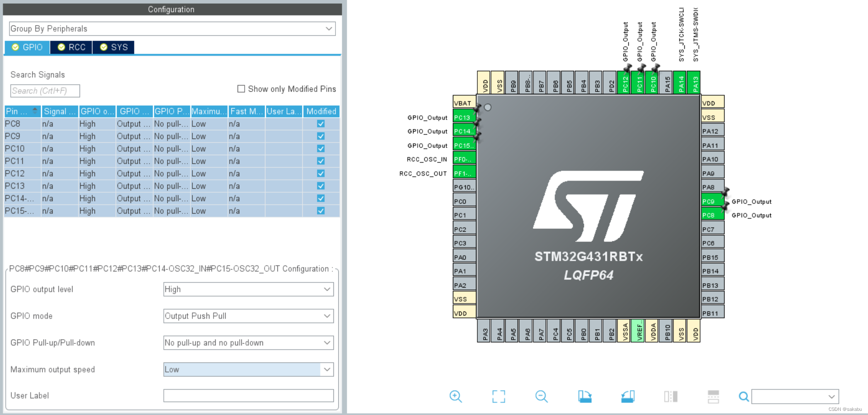Sort by GPIO output level column header

[97, 111]
